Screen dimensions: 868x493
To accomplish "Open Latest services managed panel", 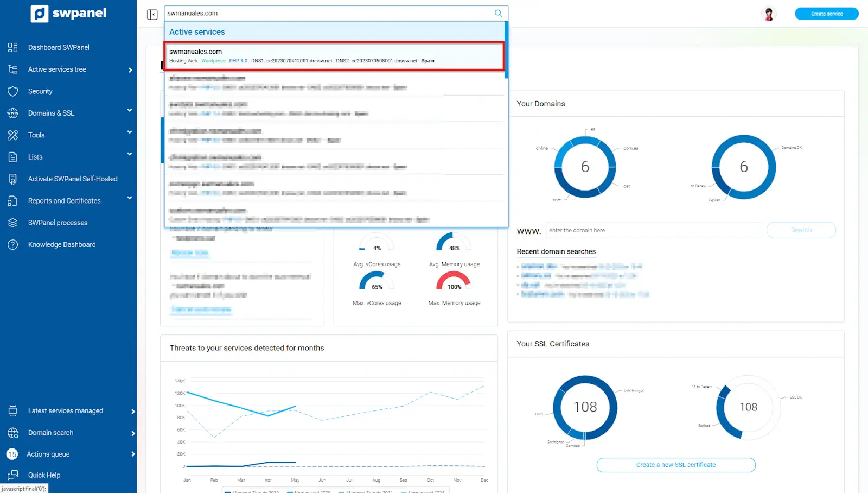I will click(66, 411).
